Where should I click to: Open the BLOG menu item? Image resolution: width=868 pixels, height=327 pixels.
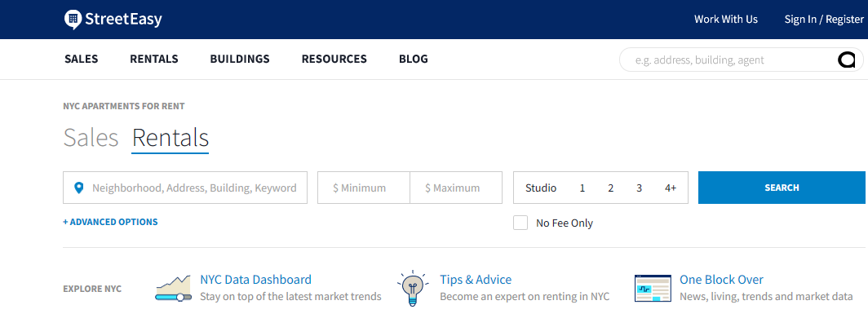pos(414,59)
